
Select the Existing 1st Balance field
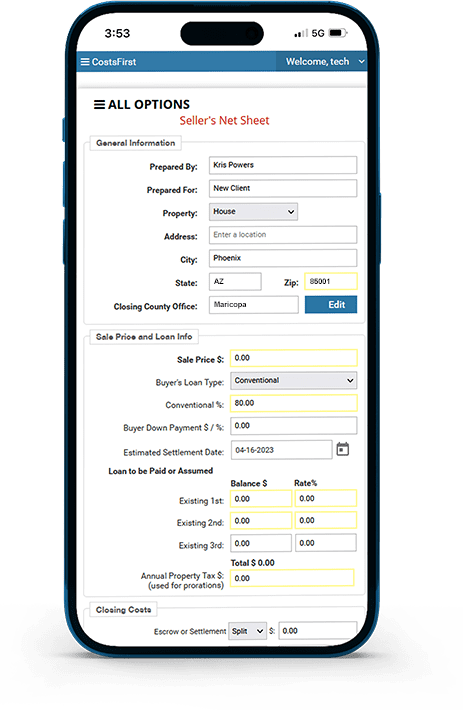tap(261, 499)
